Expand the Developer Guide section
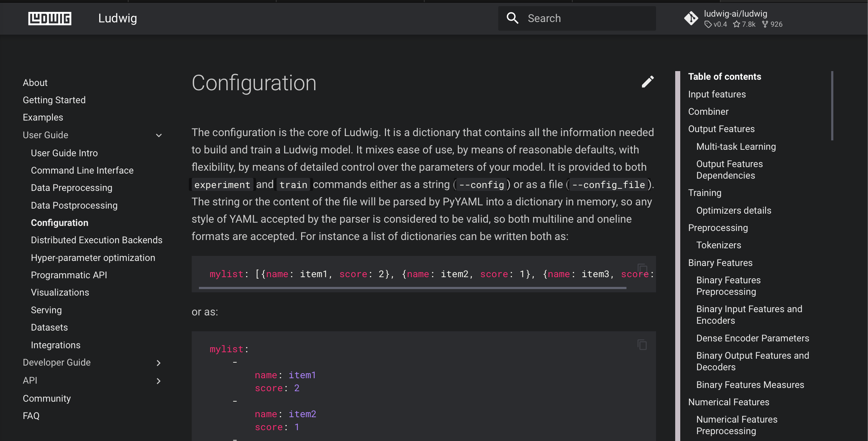 159,363
